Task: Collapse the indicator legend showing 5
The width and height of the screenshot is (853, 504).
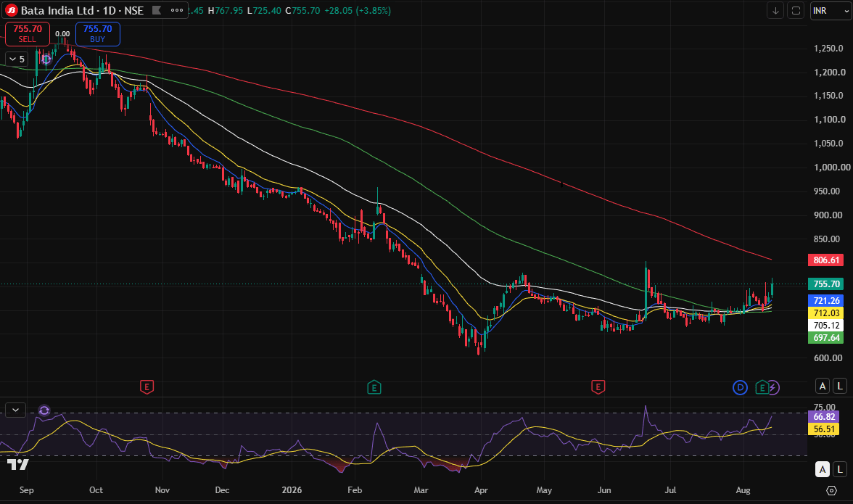Action: (16, 59)
